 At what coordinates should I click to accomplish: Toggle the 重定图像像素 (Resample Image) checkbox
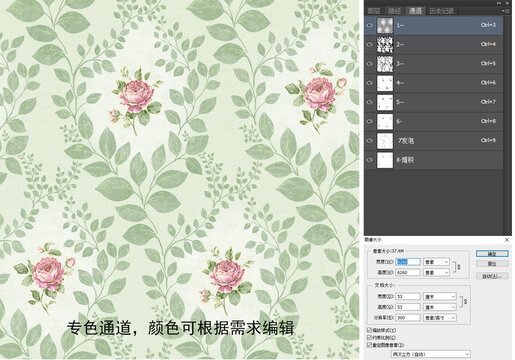[x=369, y=345]
